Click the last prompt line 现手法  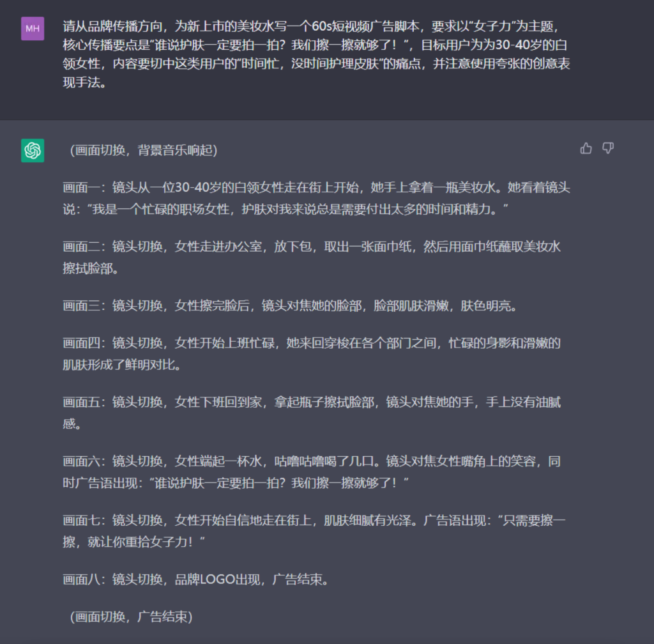(x=85, y=82)
